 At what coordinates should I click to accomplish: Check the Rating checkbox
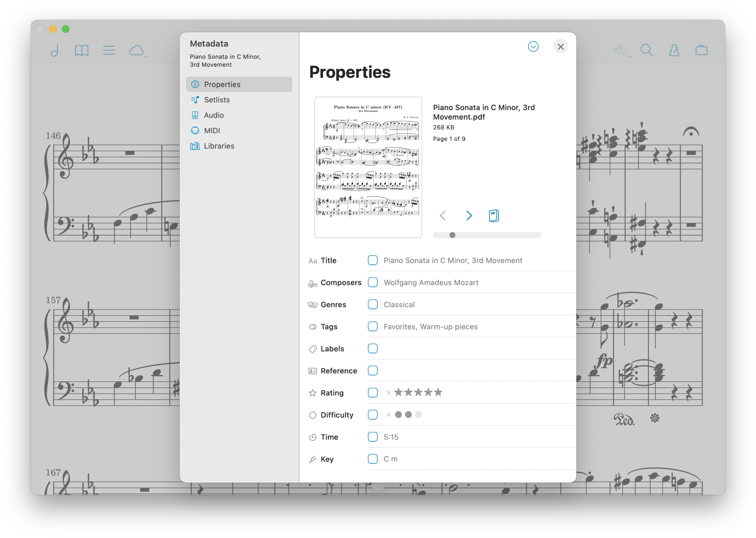[x=373, y=393]
